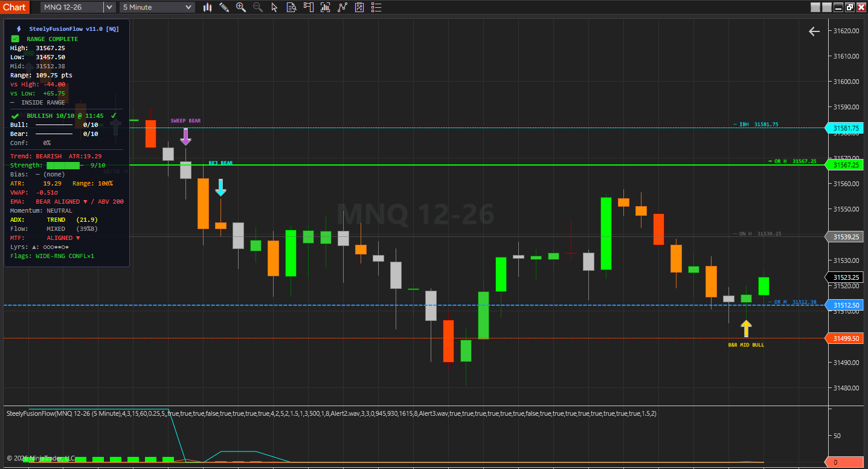Show the data box icon
The width and height of the screenshot is (868, 469).
click(x=292, y=7)
